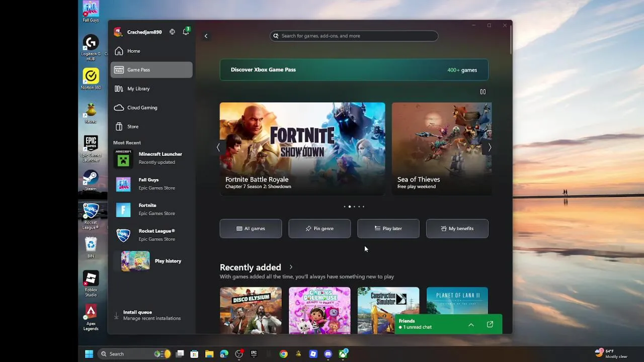This screenshot has width=644, height=362.
Task: Open Google Chrome from the taskbar
Action: (x=284, y=354)
